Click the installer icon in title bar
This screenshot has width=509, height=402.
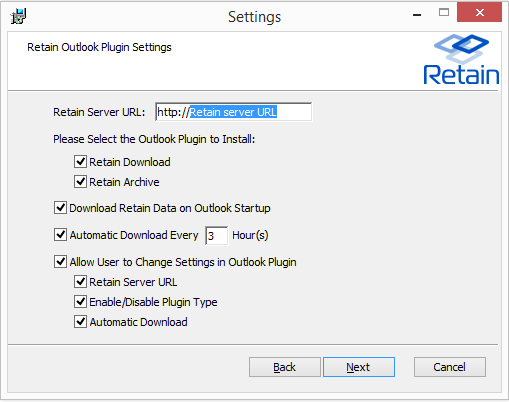(x=18, y=16)
